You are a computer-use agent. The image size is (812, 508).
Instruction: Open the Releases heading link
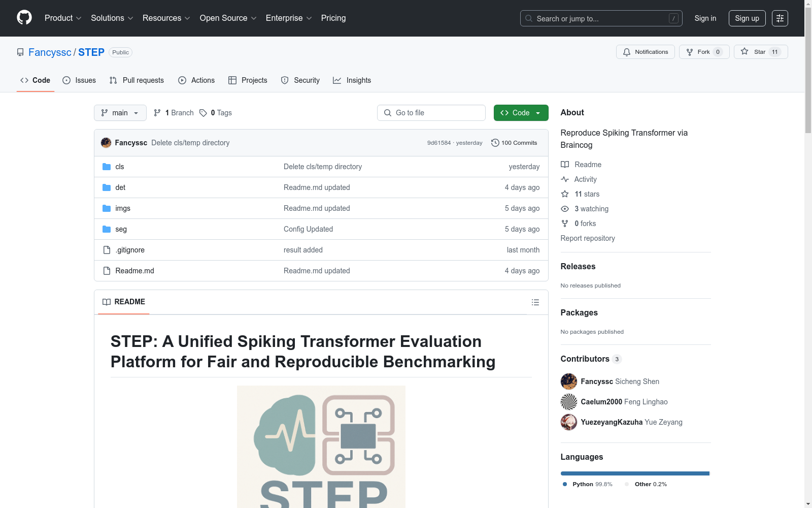point(578,266)
